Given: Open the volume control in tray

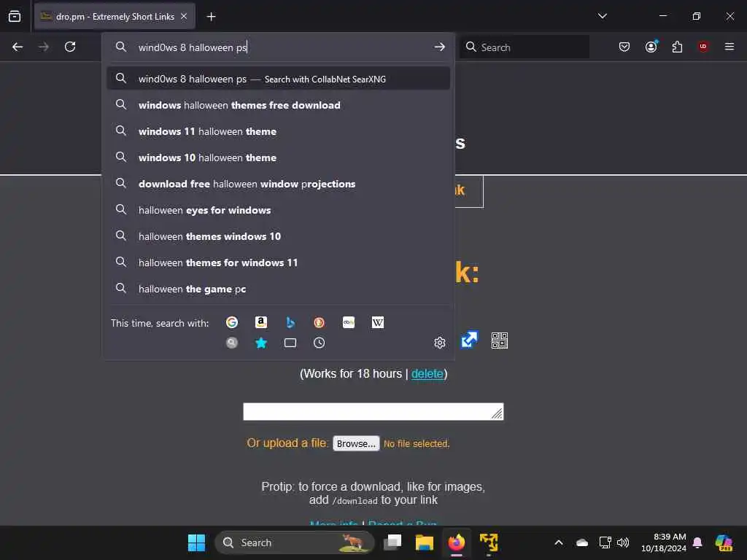Looking at the screenshot, I should pos(623,542).
